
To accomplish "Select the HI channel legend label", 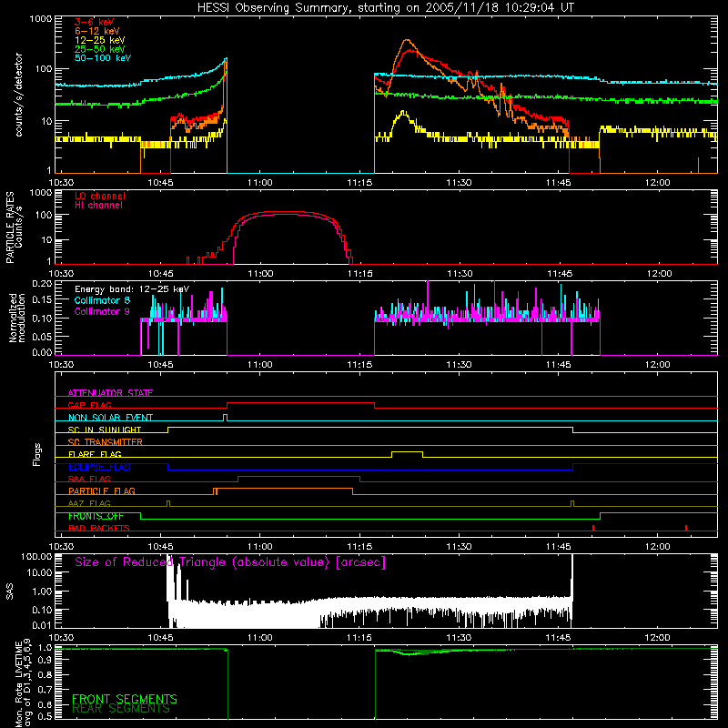I will click(98, 206).
